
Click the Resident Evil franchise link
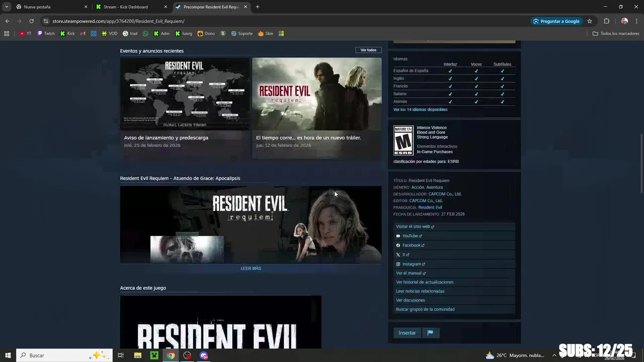tap(430, 207)
